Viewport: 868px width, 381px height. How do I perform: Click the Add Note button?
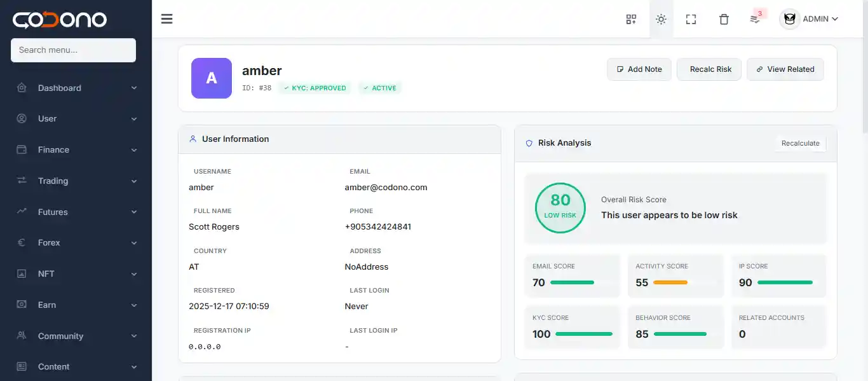pos(639,69)
